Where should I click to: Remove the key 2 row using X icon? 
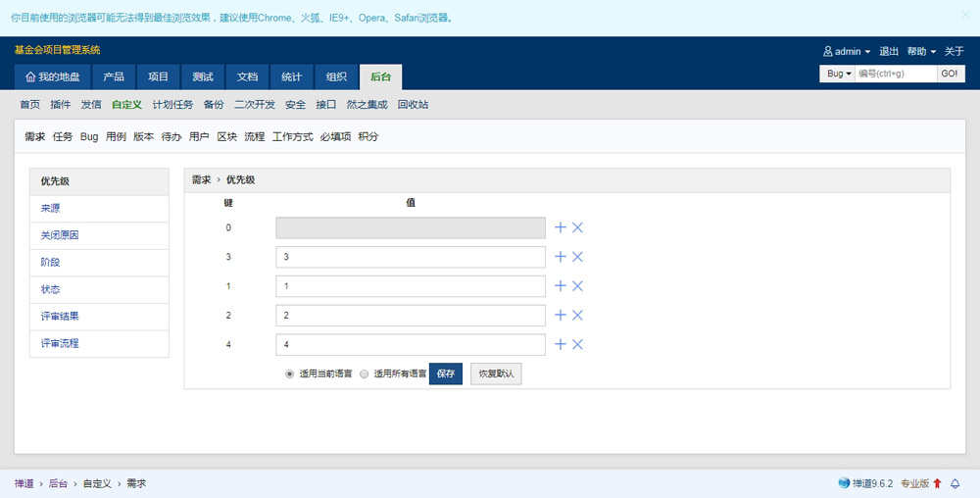(x=577, y=316)
